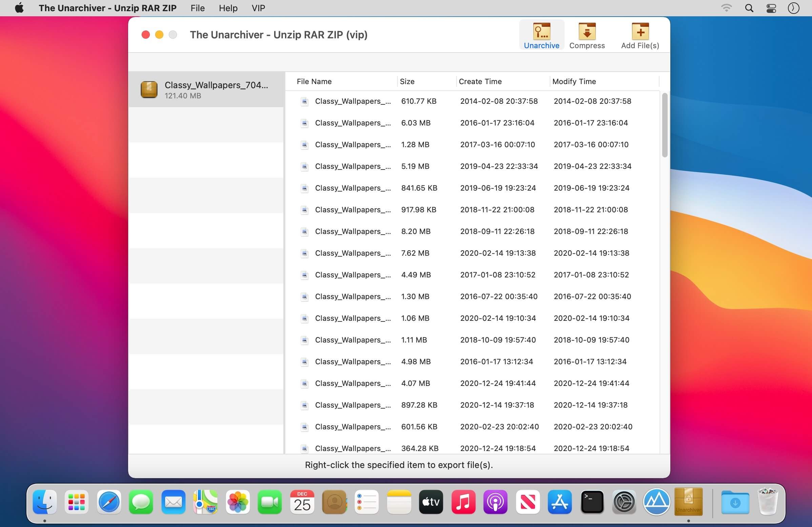Open Reminders from the Dock
This screenshot has width=812, height=527.
366,502
